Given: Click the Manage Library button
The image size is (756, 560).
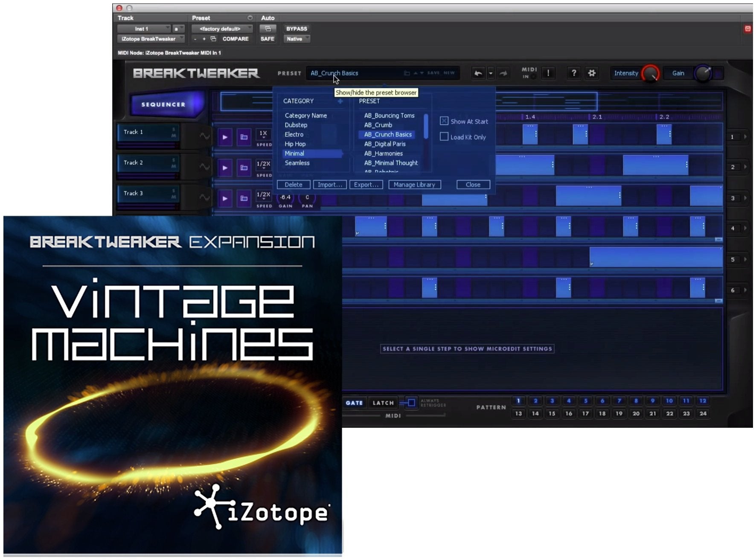Looking at the screenshot, I should coord(414,185).
